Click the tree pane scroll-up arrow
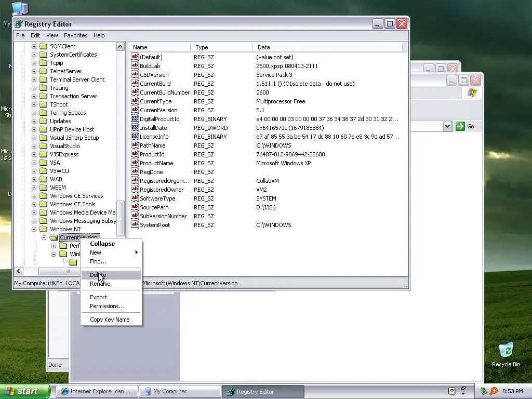The height and width of the screenshot is (399, 532). [121, 46]
